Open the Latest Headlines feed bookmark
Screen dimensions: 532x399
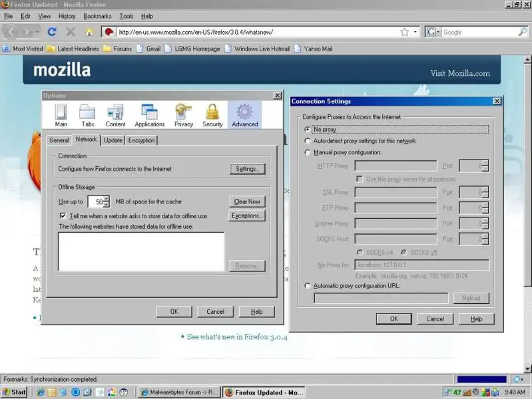point(73,49)
